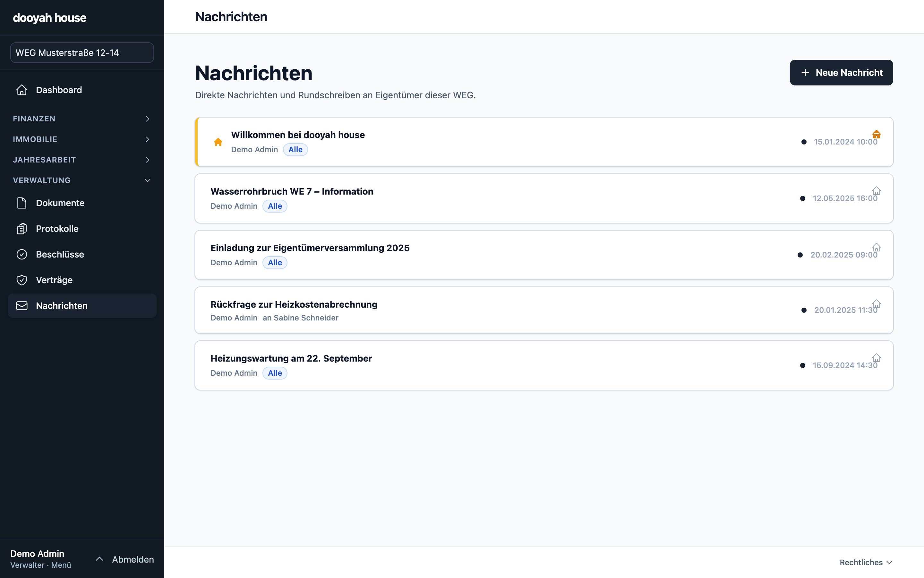Expand the Rechtliches footer dropdown
The width and height of the screenshot is (924, 578).
(x=866, y=562)
